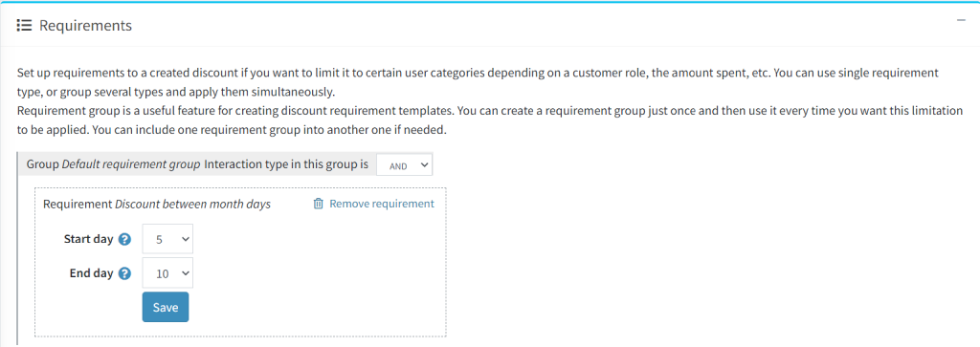Click the Remove requirement link

click(381, 204)
